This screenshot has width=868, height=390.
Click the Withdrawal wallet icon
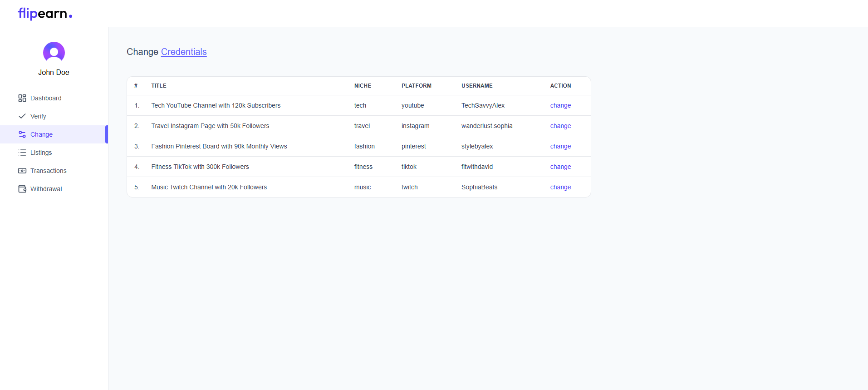(22, 189)
